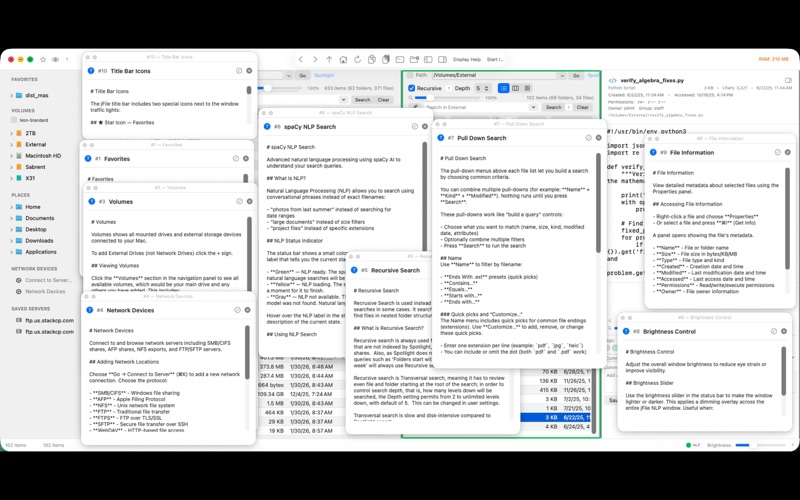Dismiss spaCy NLP Search help with X icon
The image size is (800, 500).
(x=424, y=127)
